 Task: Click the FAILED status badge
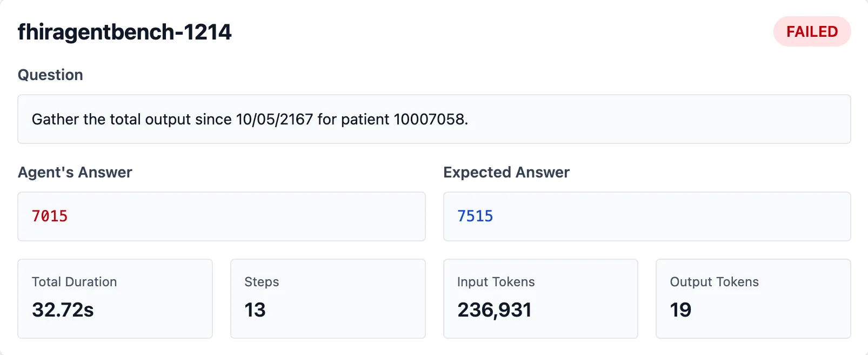coord(812,31)
